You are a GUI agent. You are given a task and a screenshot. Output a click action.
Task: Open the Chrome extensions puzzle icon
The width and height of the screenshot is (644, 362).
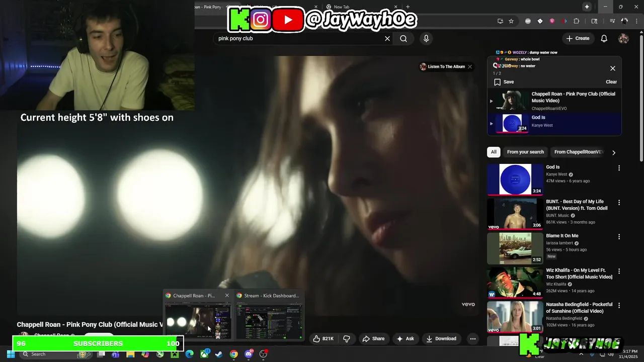click(577, 21)
